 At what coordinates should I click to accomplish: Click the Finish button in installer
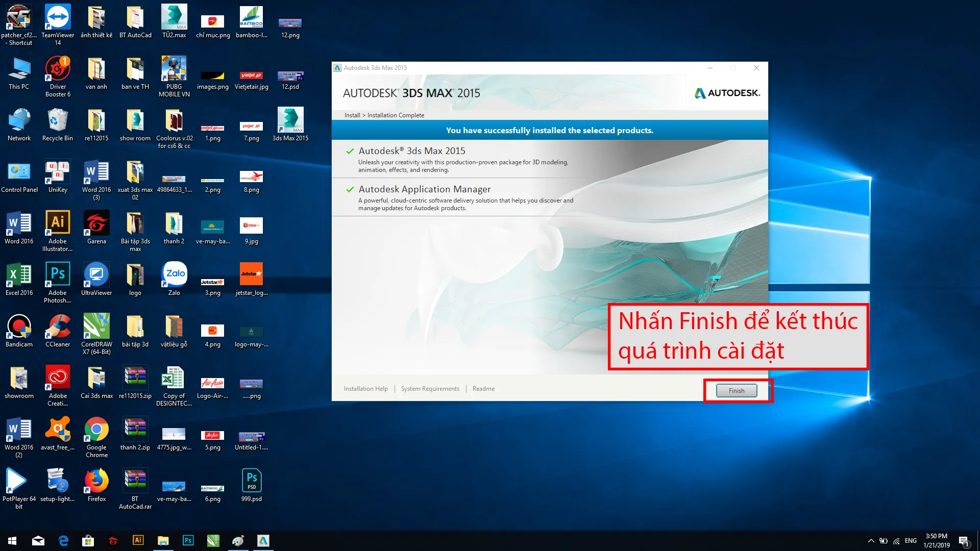pyautogui.click(x=736, y=391)
